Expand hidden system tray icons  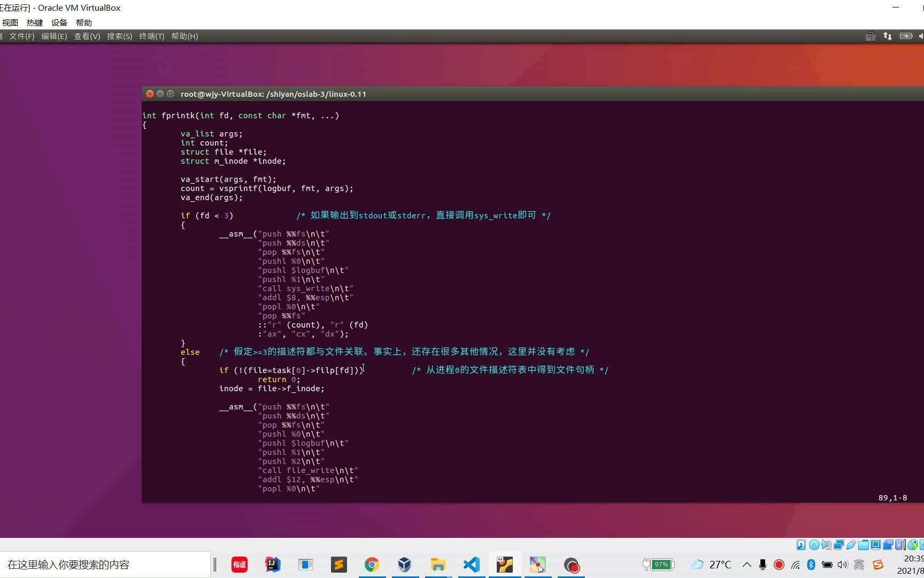[747, 565]
